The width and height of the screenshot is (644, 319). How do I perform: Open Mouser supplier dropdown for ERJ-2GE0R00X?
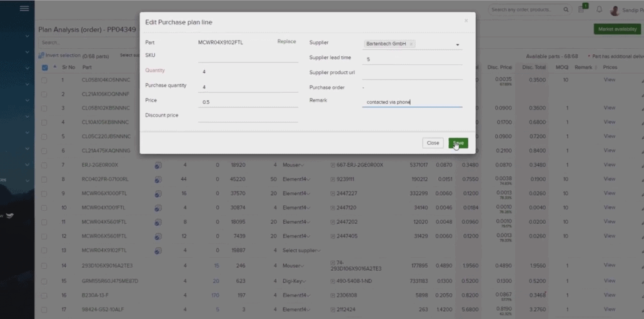point(293,165)
